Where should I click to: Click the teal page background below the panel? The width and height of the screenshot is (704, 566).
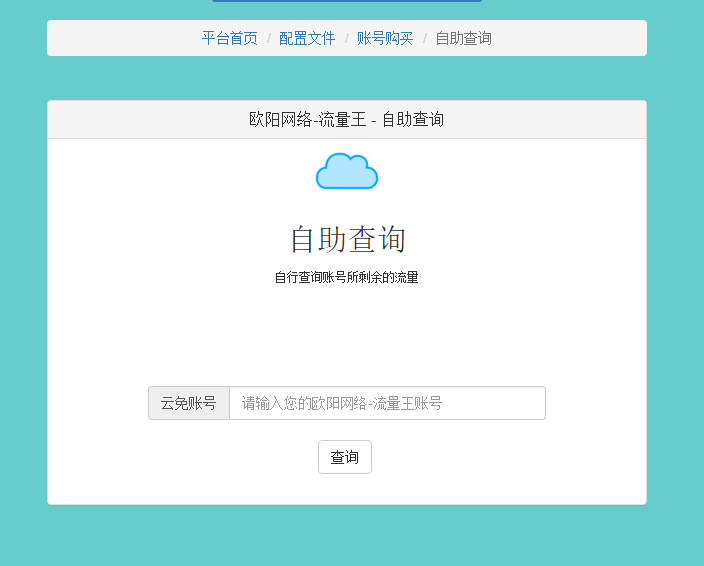tap(346, 535)
